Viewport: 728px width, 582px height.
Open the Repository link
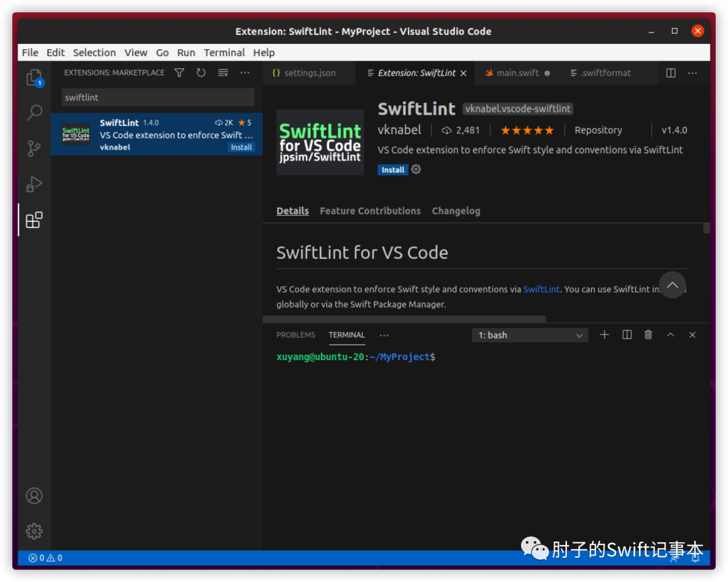tap(598, 131)
